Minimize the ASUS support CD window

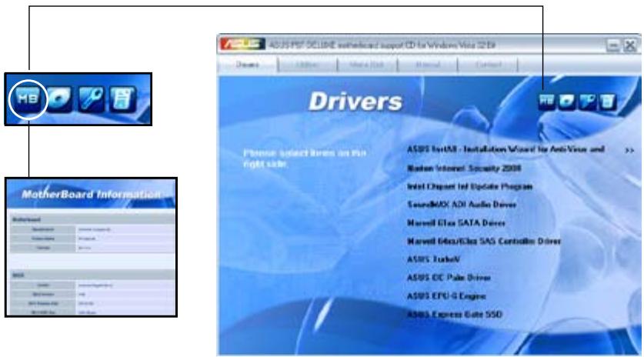pos(612,45)
